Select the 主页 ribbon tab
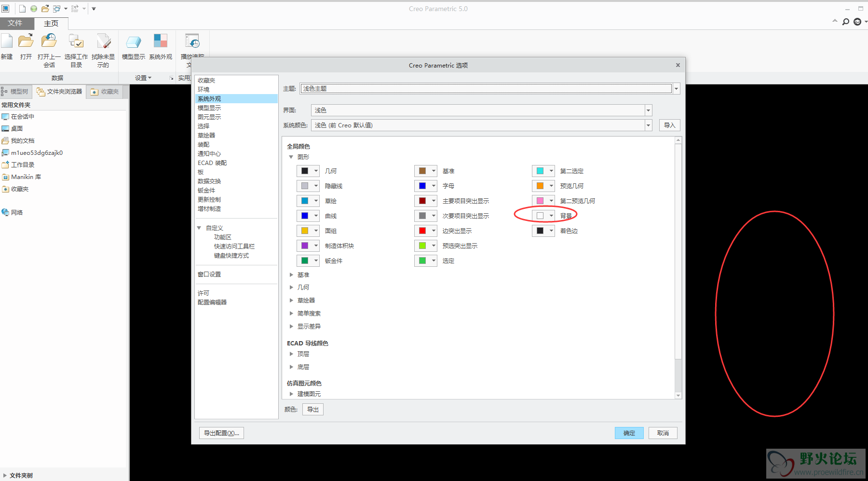Image resolution: width=868 pixels, height=481 pixels. [51, 23]
